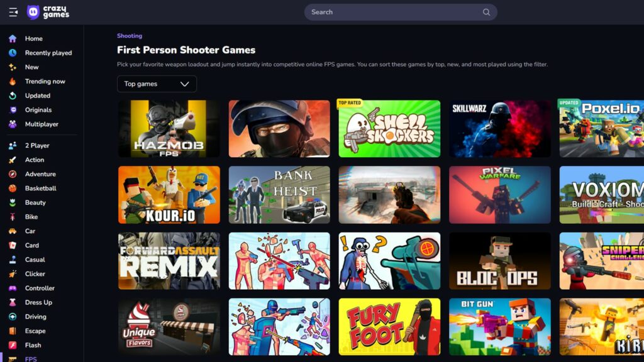This screenshot has height=362, width=644.
Task: Click the Home house icon
Action: coord(13,38)
